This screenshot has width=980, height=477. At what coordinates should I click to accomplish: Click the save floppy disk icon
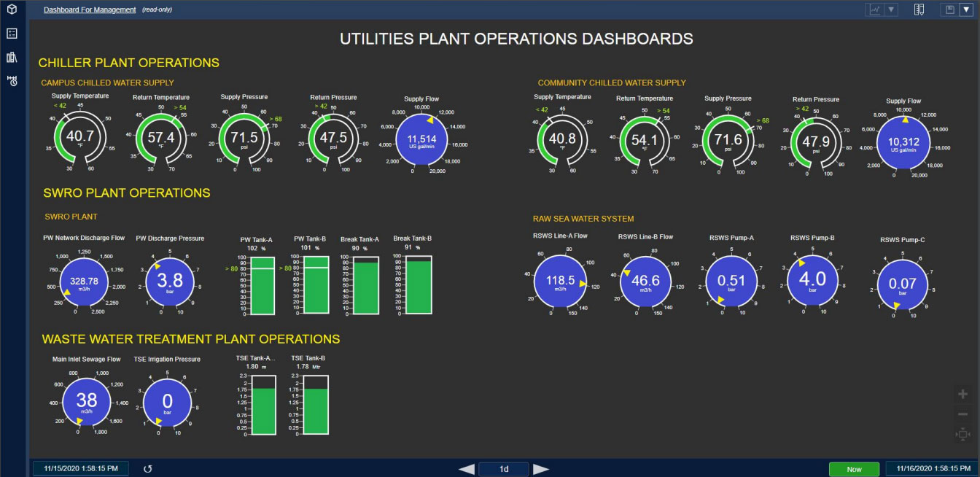point(949,9)
